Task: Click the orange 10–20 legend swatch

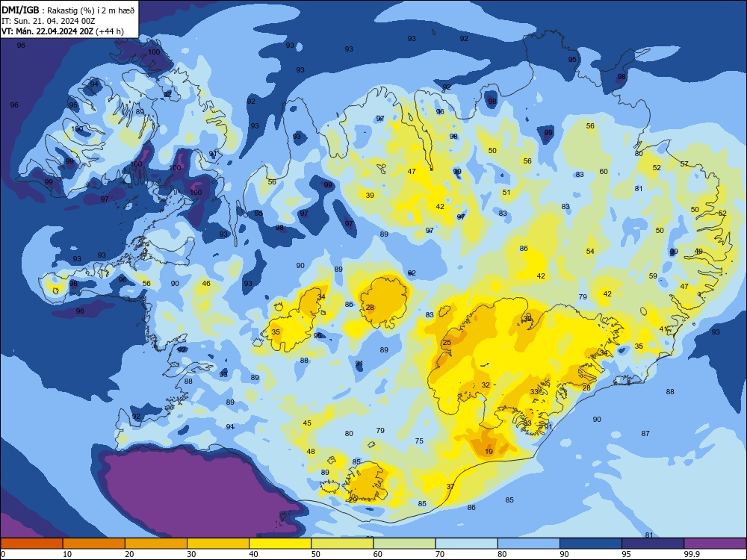Action: tap(94, 544)
